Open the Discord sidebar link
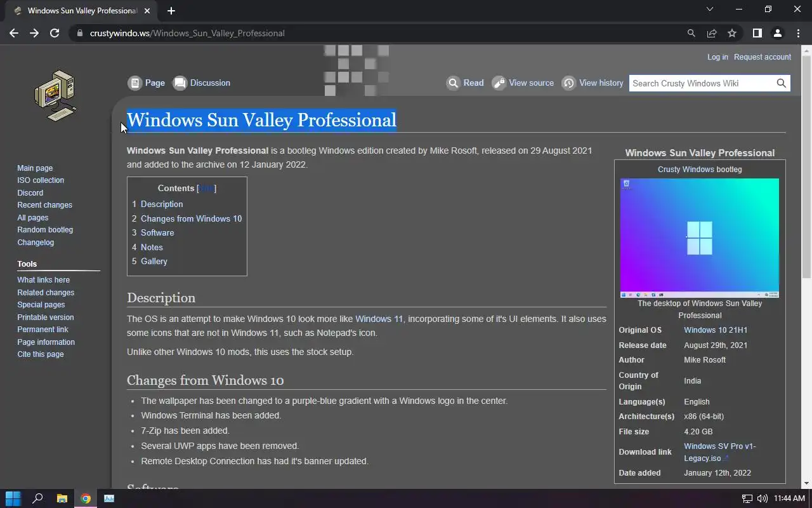 tap(30, 193)
